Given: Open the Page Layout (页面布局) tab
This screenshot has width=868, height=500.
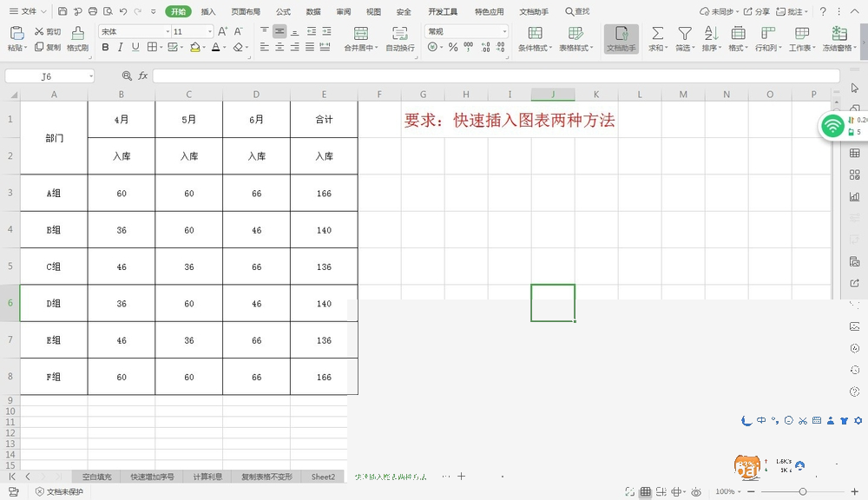Looking at the screenshot, I should (246, 11).
